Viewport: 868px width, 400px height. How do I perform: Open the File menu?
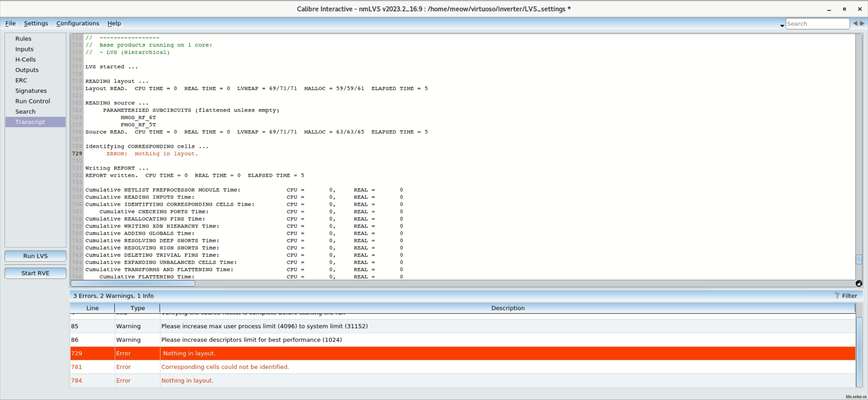10,23
